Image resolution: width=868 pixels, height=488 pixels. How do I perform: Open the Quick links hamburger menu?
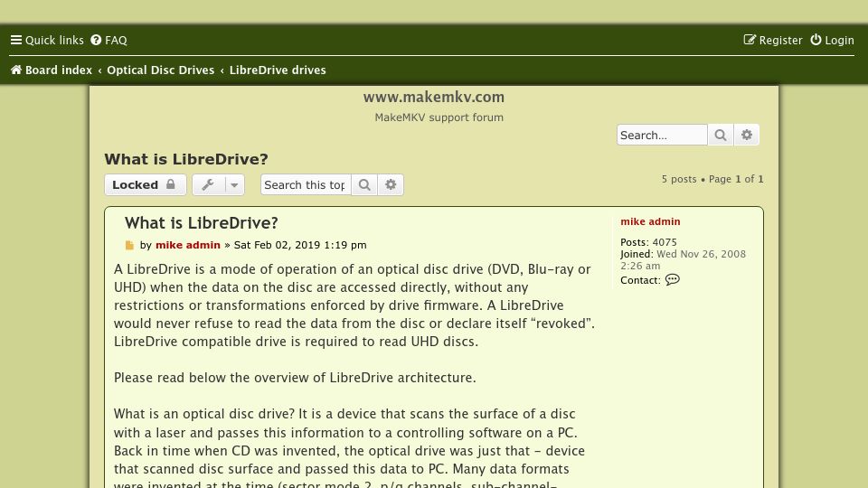[47, 40]
